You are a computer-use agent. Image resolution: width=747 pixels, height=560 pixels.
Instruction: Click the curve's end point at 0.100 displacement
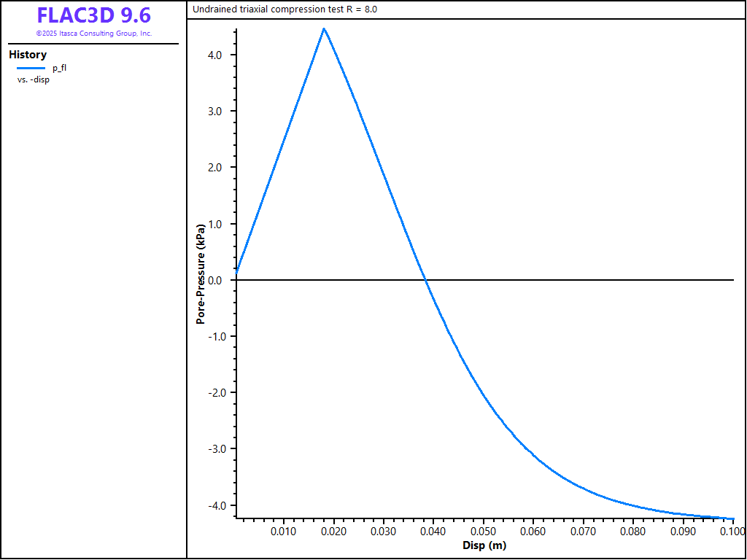733,518
